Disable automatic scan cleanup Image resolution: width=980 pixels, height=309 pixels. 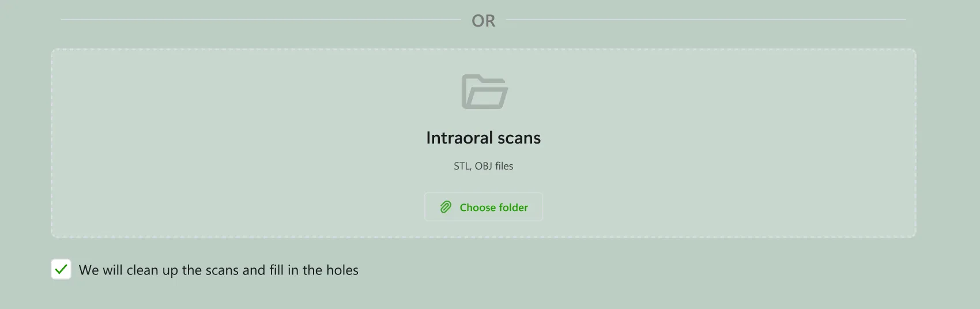pos(61,269)
